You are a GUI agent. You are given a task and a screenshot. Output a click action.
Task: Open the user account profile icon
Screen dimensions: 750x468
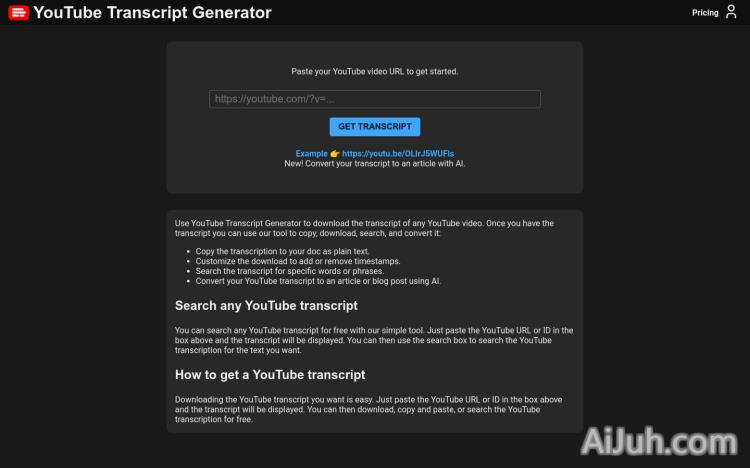[731, 11]
